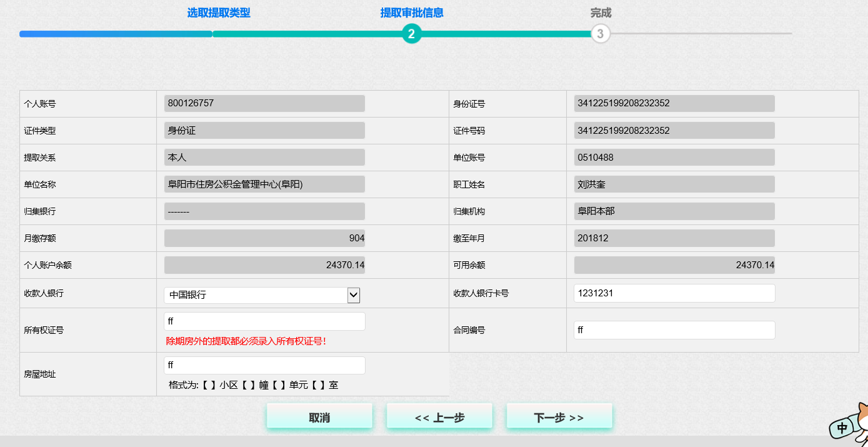The image size is (868, 447).
Task: Click the 归集机构 field showing 阜阳本部
Action: pyautogui.click(x=674, y=211)
